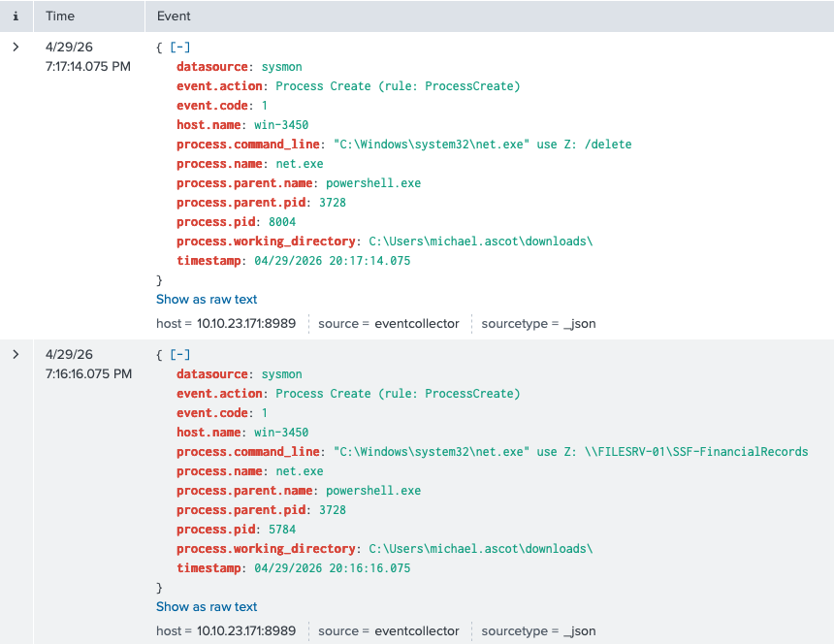Viewport: 834px width, 644px height.
Task: Click parent pid 3728 in first event
Action: tap(333, 203)
